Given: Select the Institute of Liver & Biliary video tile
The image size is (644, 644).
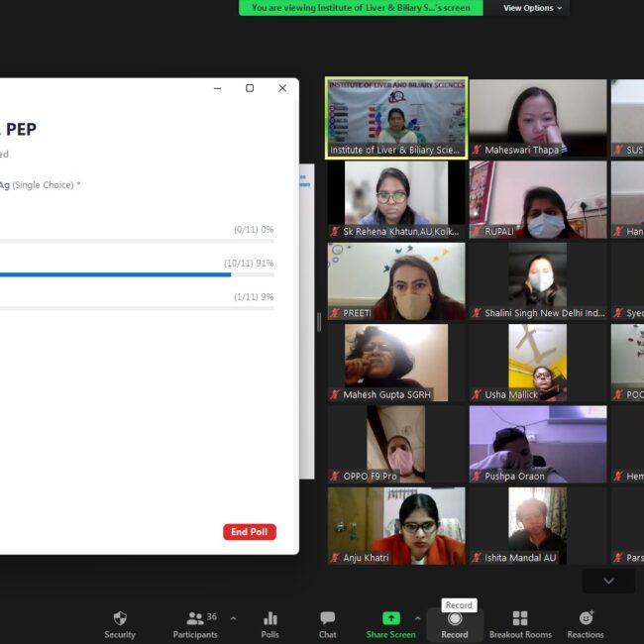Looking at the screenshot, I should pyautogui.click(x=396, y=118).
